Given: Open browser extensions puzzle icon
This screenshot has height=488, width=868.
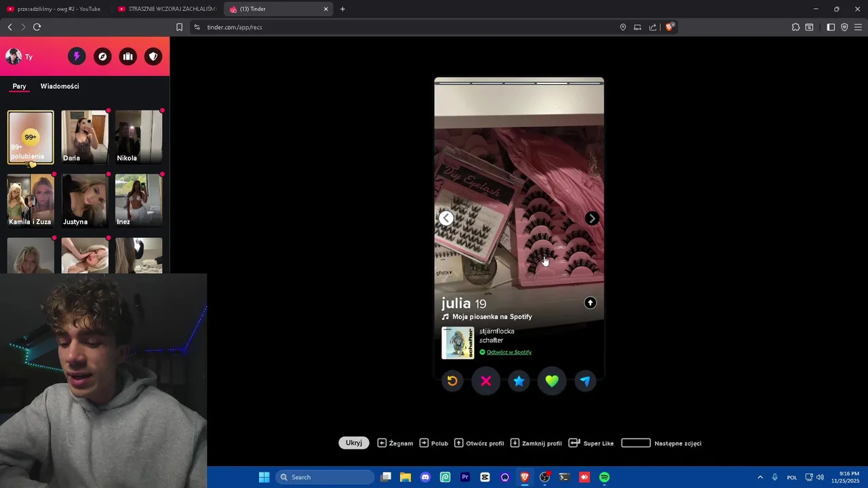Looking at the screenshot, I should tap(795, 27).
